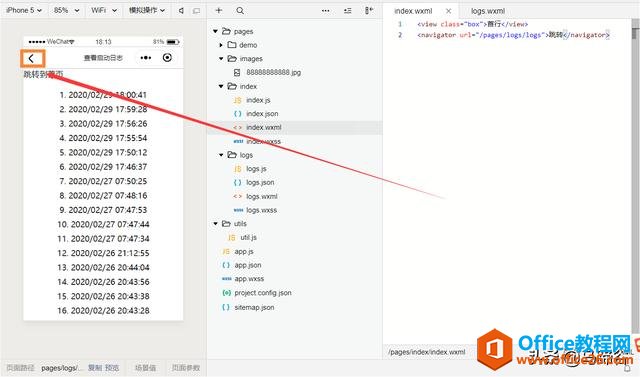Click log entry 16. 2020/02/26 20:43:28
Viewport: 640px width, 377px height.
coord(103,311)
